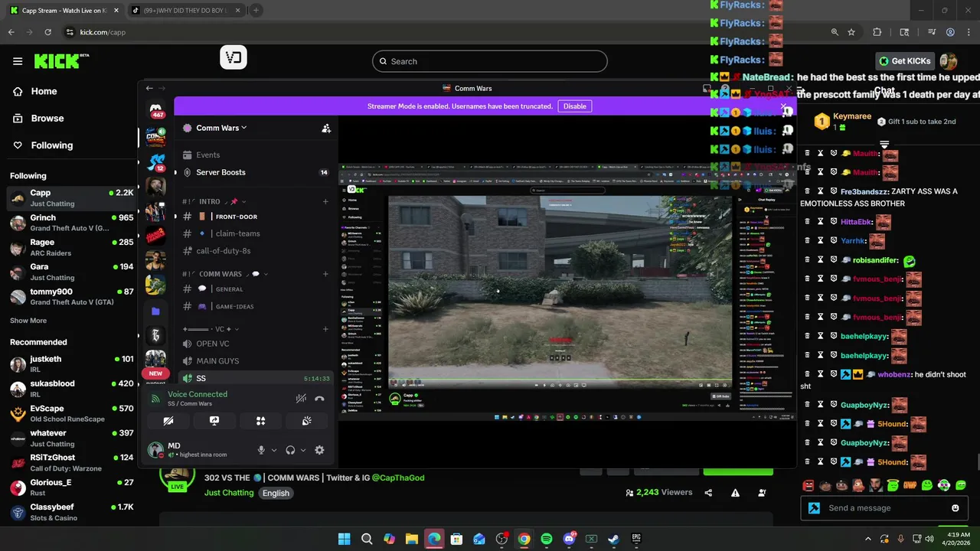Viewport: 980px width, 551px height.
Task: Bookmark page with Chrome star icon
Action: (851, 32)
